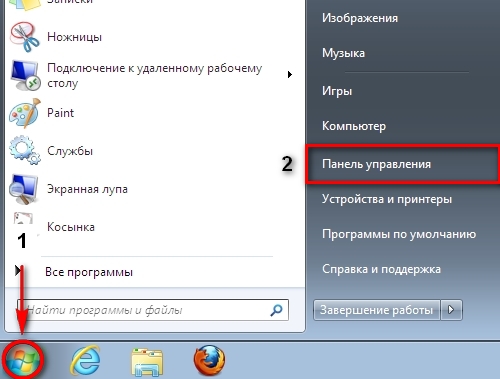Screen dimensions: 500x379
Task: Focus the Найти программы и файлы search field
Action: (x=153, y=310)
